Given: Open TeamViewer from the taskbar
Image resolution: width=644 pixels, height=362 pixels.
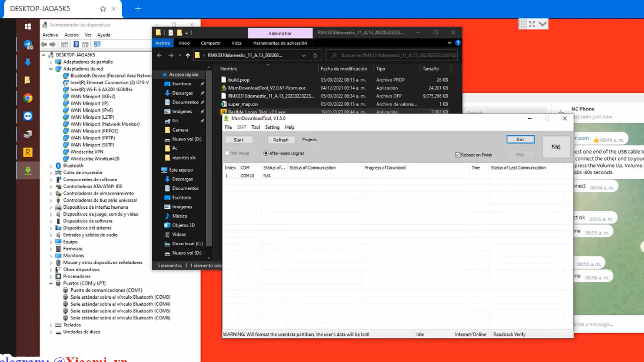Looking at the screenshot, I should coord(28,116).
